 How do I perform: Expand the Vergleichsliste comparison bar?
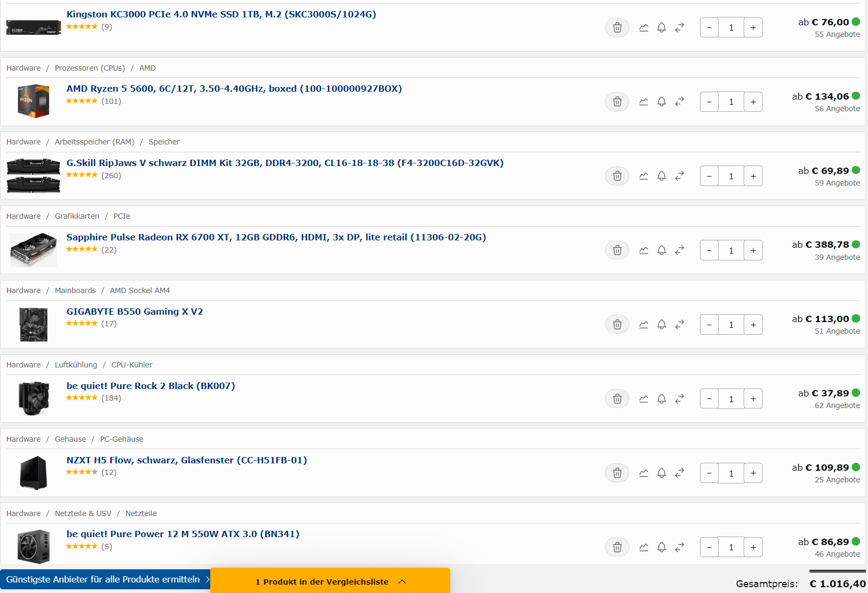click(330, 581)
